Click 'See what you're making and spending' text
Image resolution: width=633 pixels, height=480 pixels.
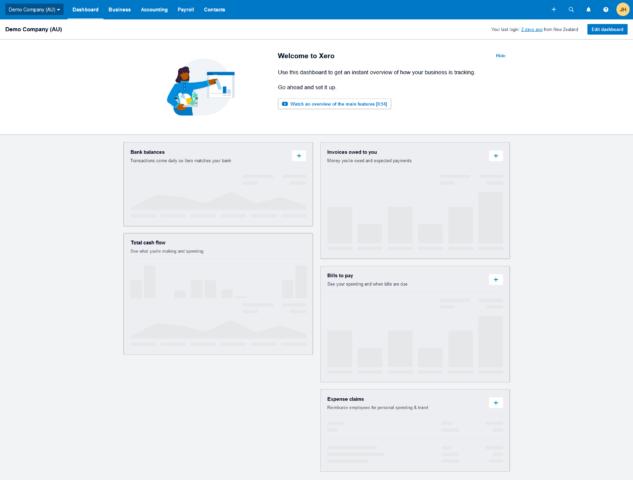coord(167,251)
